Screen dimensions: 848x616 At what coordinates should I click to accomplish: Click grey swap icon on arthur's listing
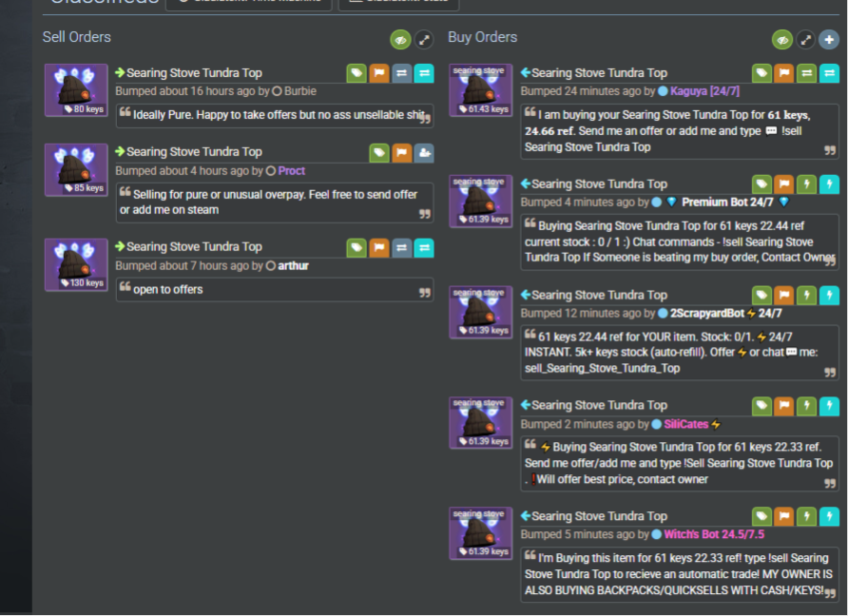point(401,248)
